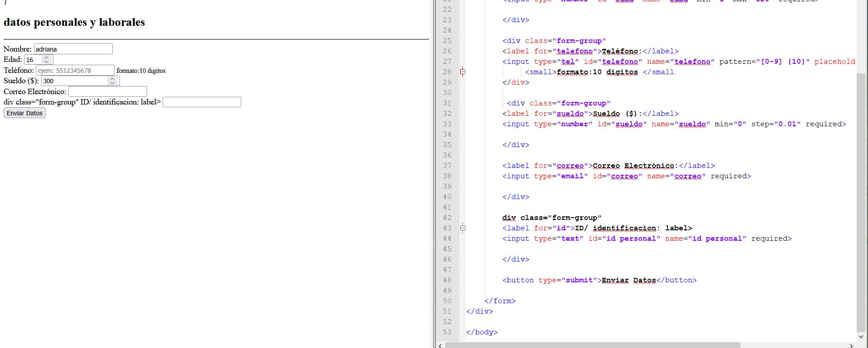Click the horizontal scrollbar left arrow
Viewport: 868px width, 348px height.
click(440, 345)
